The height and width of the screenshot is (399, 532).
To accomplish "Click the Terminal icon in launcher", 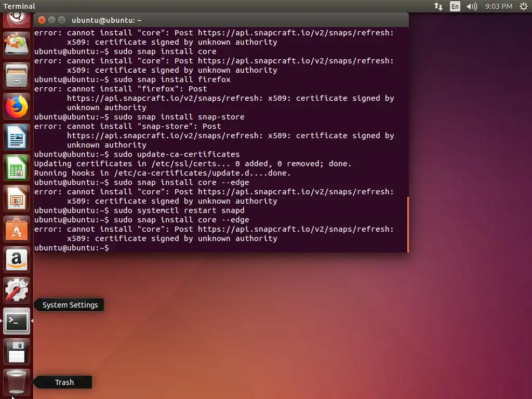I will [16, 321].
